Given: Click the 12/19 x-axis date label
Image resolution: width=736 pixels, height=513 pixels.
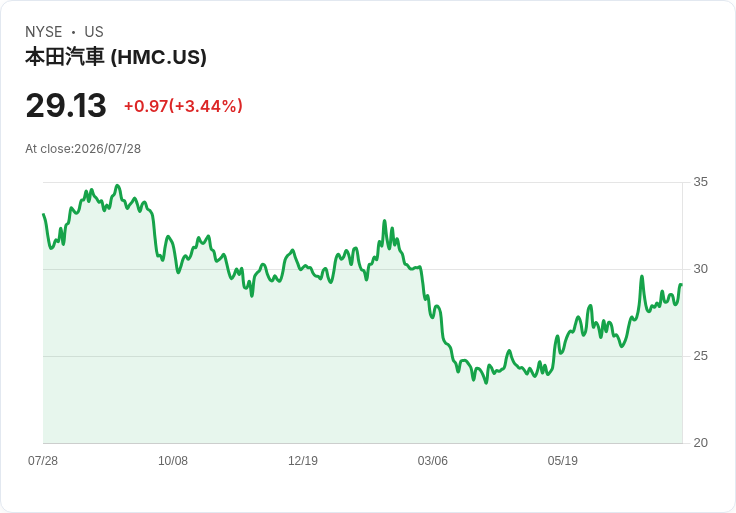Looking at the screenshot, I should click(303, 461).
